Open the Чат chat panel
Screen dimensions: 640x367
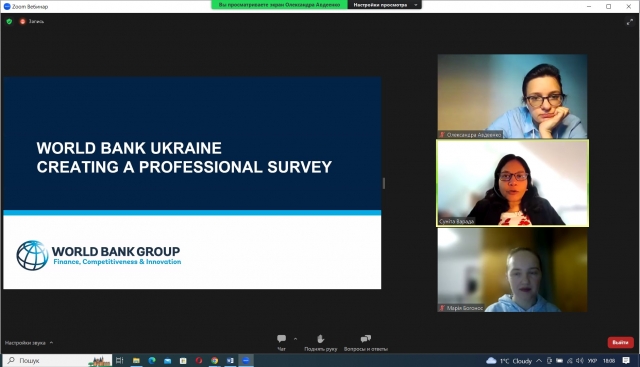click(281, 343)
